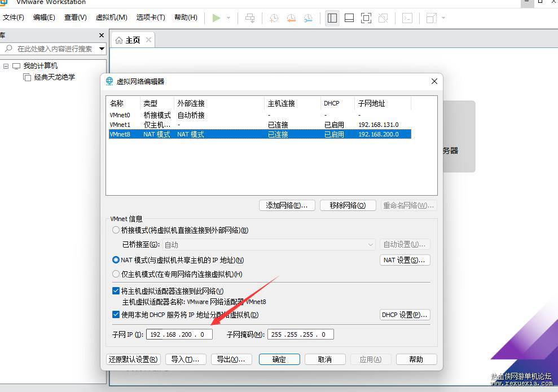Select 我的计算机 in the library
558x392 pixels.
[40, 66]
